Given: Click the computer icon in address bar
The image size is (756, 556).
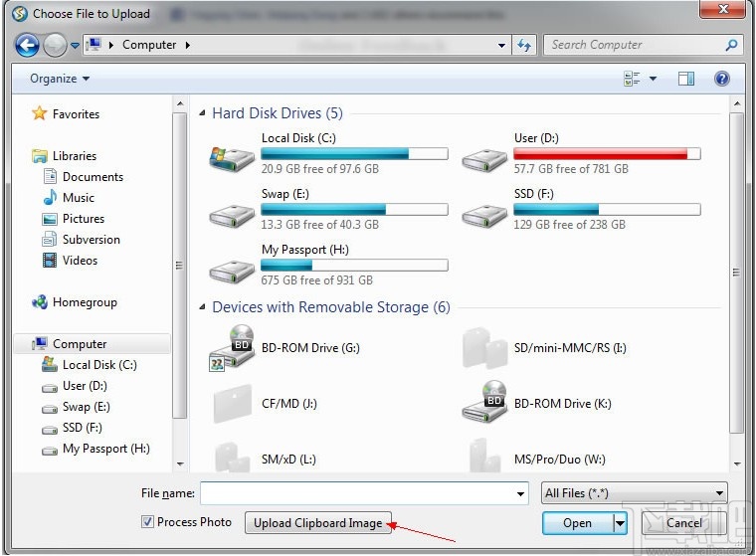Looking at the screenshot, I should tap(94, 45).
